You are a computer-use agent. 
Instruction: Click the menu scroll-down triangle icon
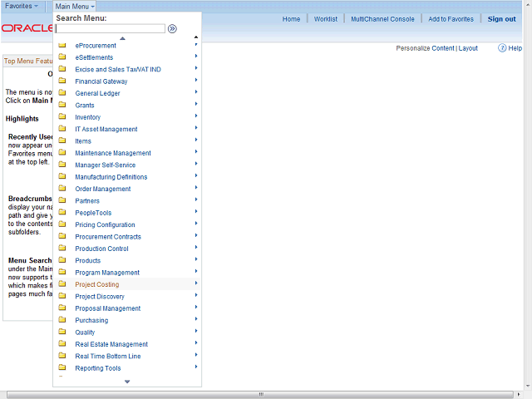[127, 382]
